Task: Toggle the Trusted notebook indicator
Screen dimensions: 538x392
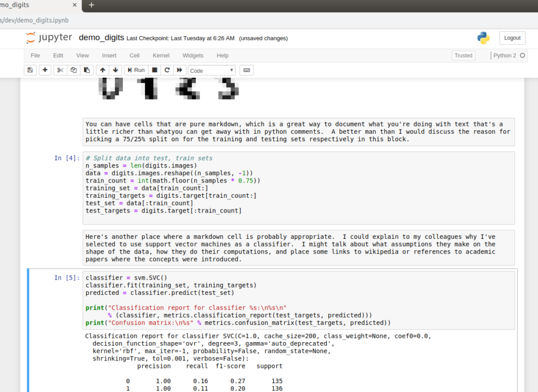Action: pos(463,55)
